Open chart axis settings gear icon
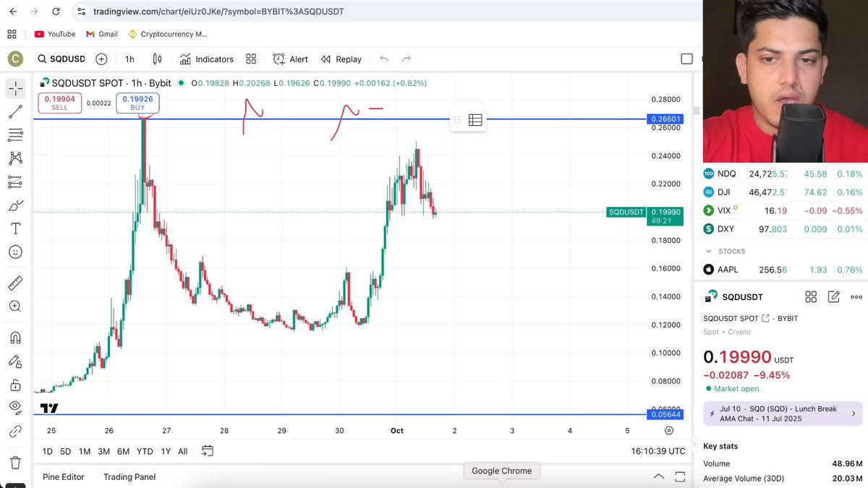This screenshot has height=488, width=868. coord(669,430)
